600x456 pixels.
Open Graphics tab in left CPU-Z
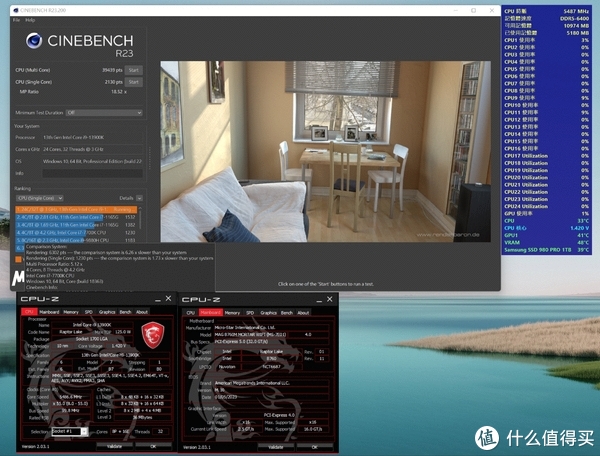click(107, 312)
